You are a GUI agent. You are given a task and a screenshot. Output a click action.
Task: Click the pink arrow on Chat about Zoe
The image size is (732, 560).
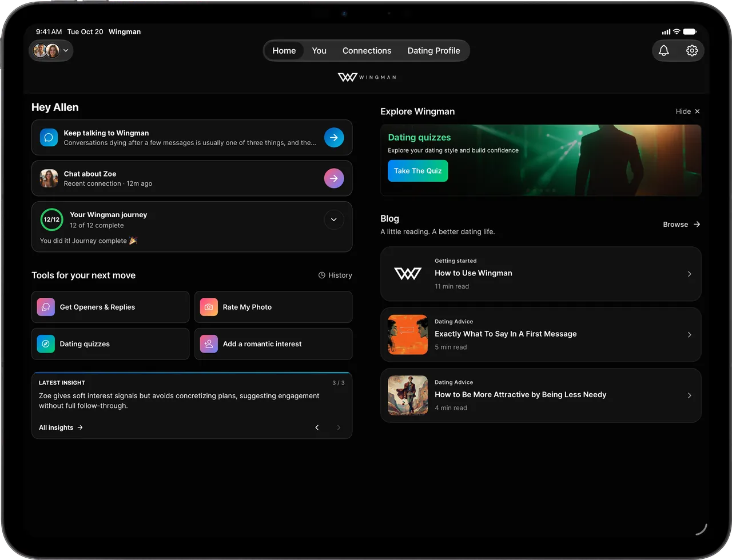[334, 178]
